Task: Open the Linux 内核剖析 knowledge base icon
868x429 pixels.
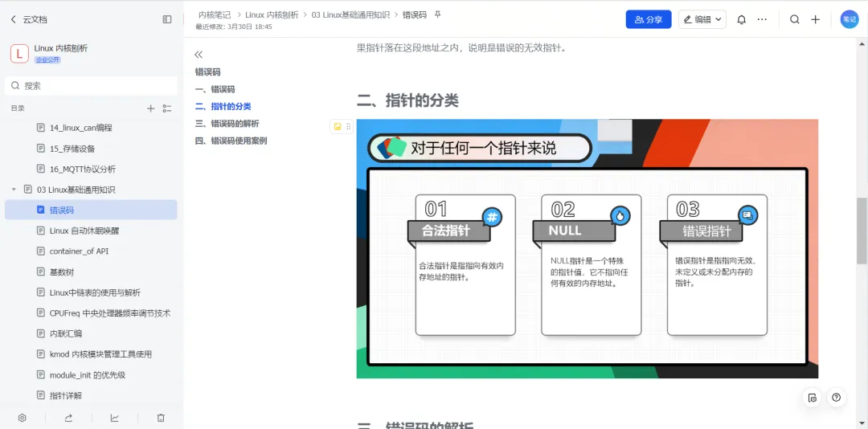Action: 19,54
